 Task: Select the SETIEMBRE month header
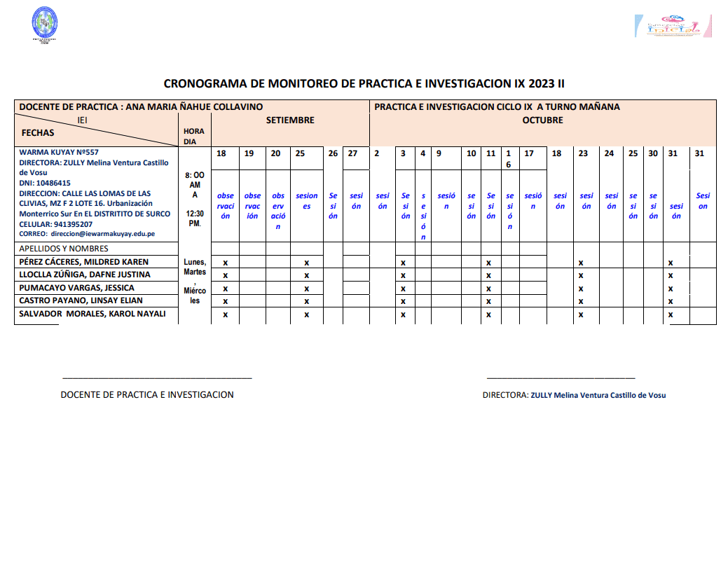[x=290, y=120]
